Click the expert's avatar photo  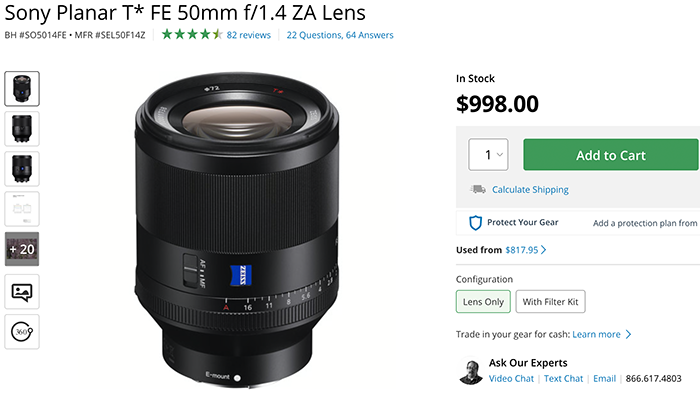(471, 370)
